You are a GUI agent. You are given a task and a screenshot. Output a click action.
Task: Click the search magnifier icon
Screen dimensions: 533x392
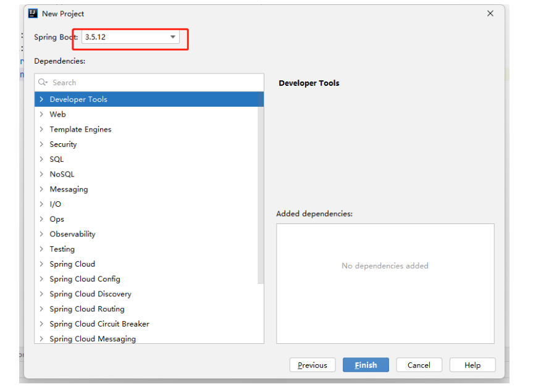point(43,83)
